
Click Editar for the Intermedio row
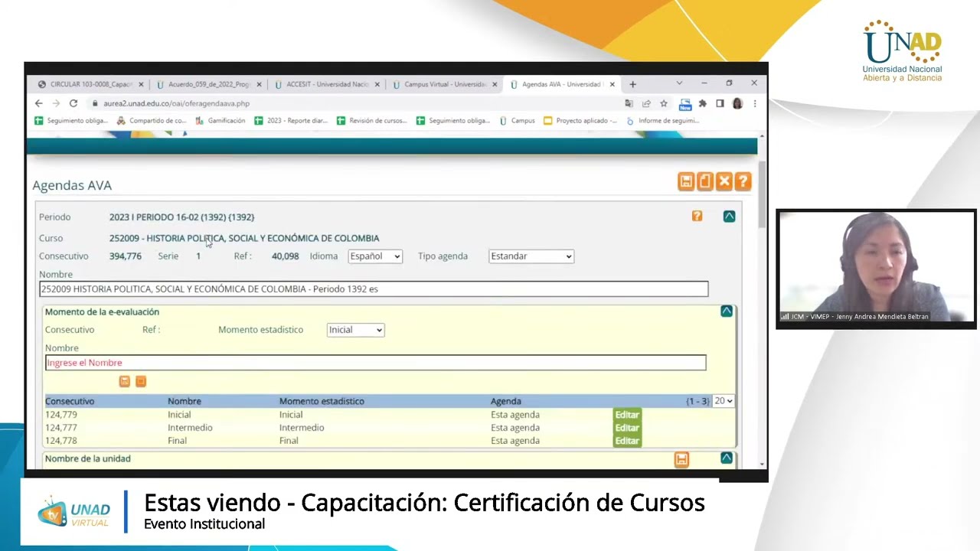627,428
